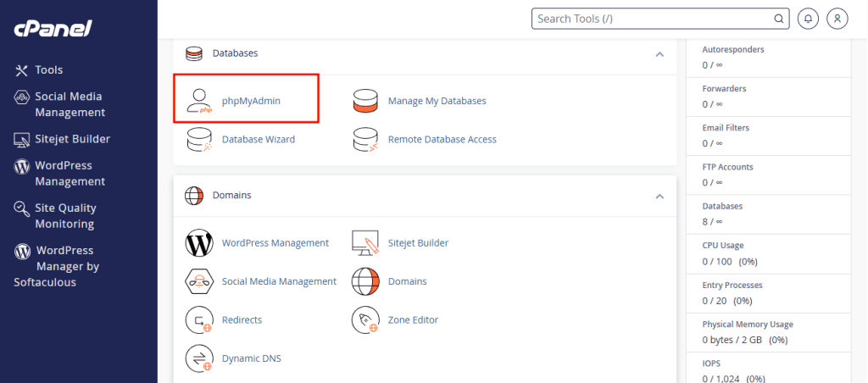Image resolution: width=868 pixels, height=383 pixels.
Task: Open the Manage My Databases link
Action: [x=437, y=101]
